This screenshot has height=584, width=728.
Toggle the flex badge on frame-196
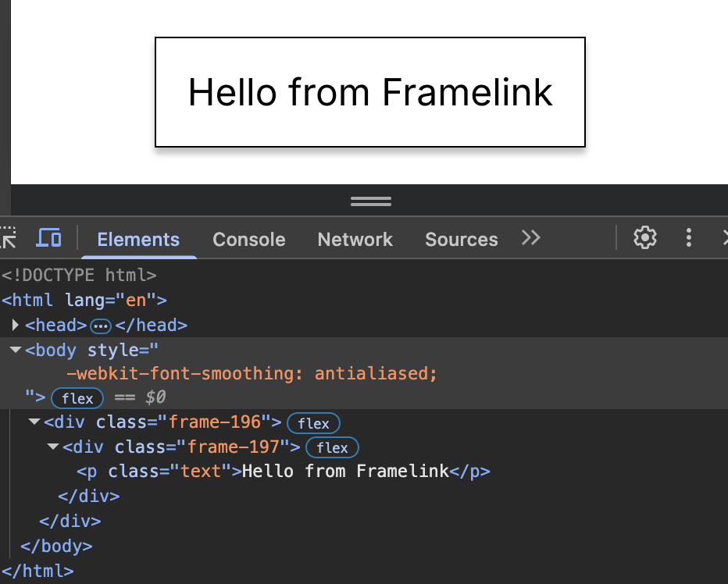pos(313,423)
